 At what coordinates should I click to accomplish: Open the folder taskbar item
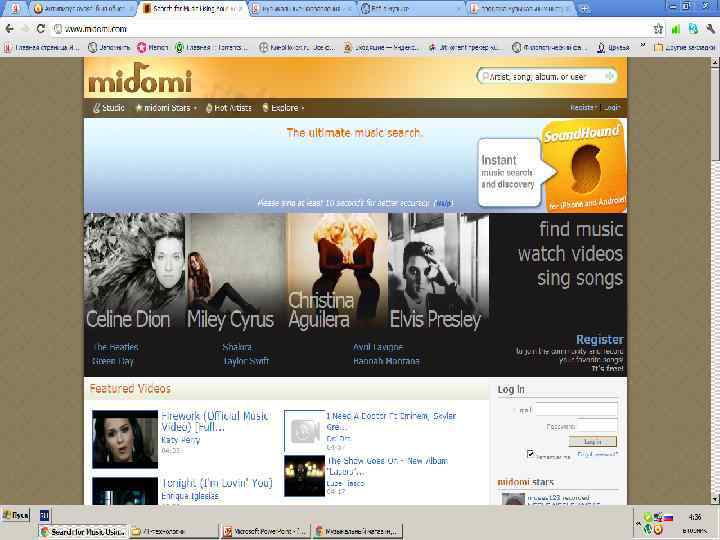coord(174,531)
